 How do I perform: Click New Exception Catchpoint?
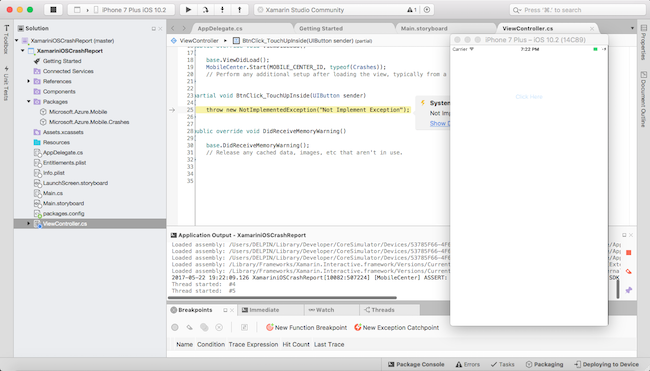pyautogui.click(x=396, y=327)
